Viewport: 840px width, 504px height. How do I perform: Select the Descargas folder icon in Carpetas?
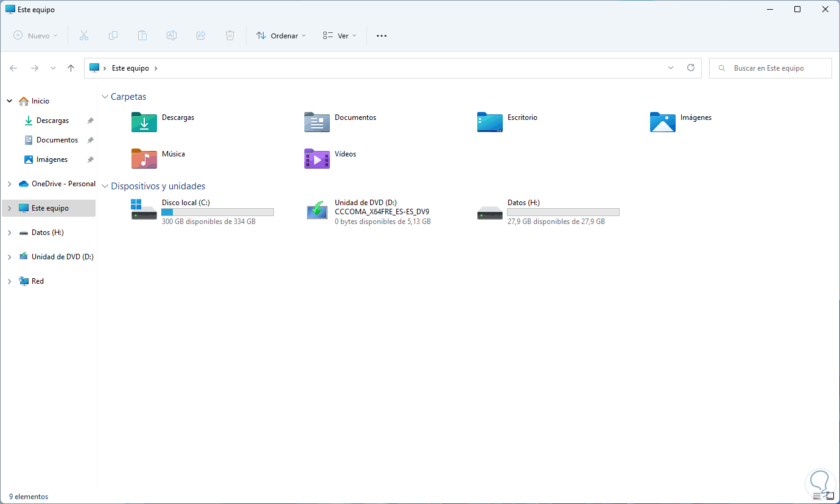[x=144, y=122]
